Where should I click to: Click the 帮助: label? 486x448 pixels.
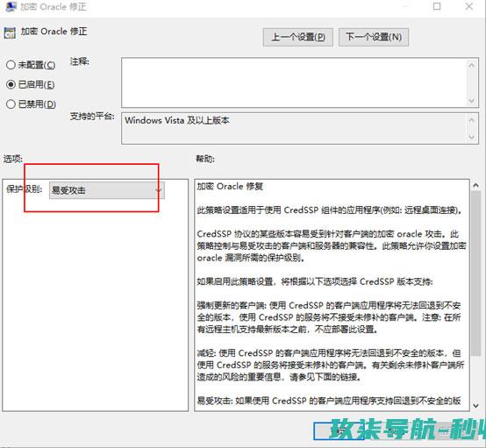(205, 159)
